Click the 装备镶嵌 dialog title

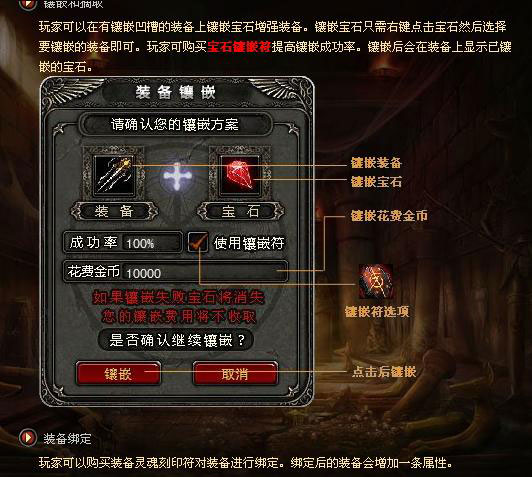175,92
